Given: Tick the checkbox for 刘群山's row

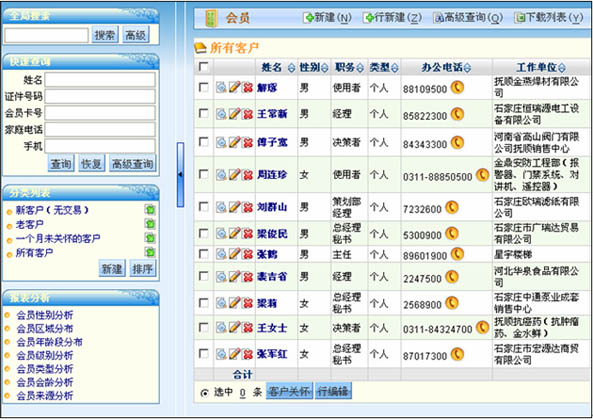Looking at the screenshot, I should pos(203,206).
